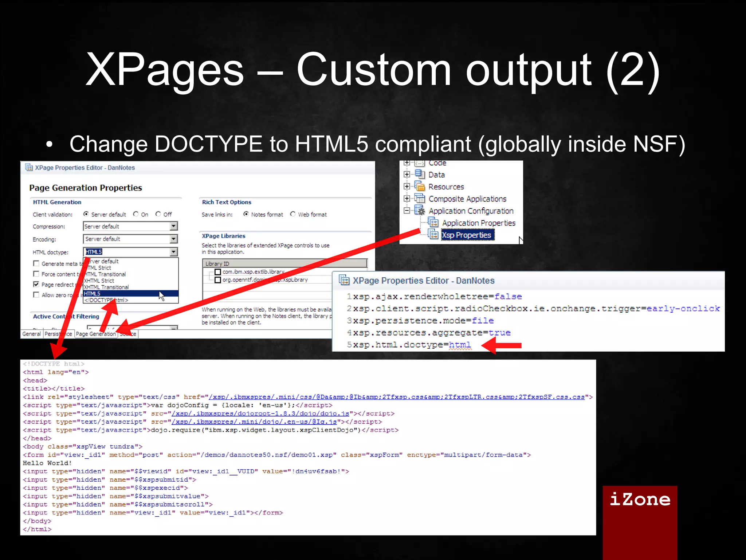
Task: Click the Rich Text Options section heading
Action: click(x=227, y=202)
